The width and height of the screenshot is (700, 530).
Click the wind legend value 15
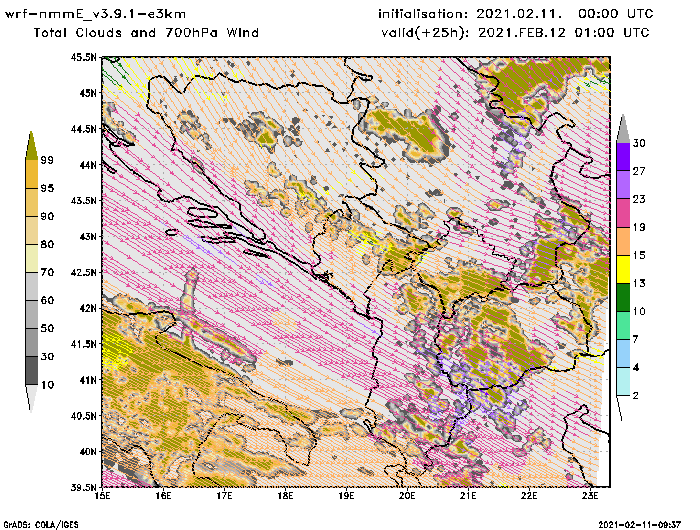click(639, 255)
